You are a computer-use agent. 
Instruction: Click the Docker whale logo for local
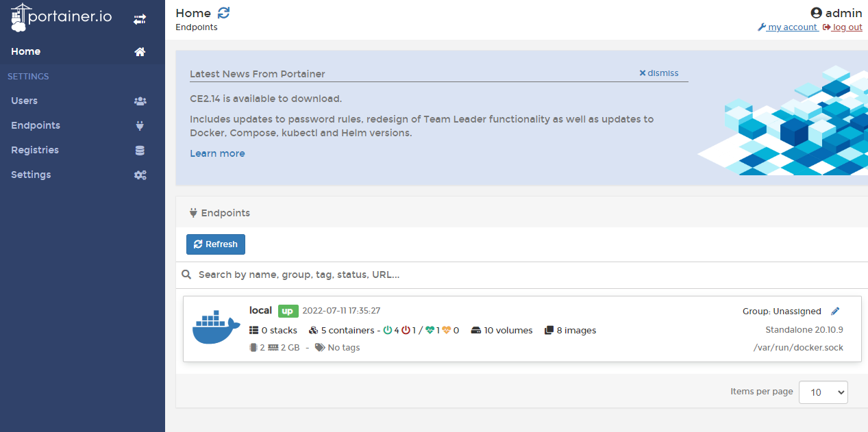coord(216,327)
